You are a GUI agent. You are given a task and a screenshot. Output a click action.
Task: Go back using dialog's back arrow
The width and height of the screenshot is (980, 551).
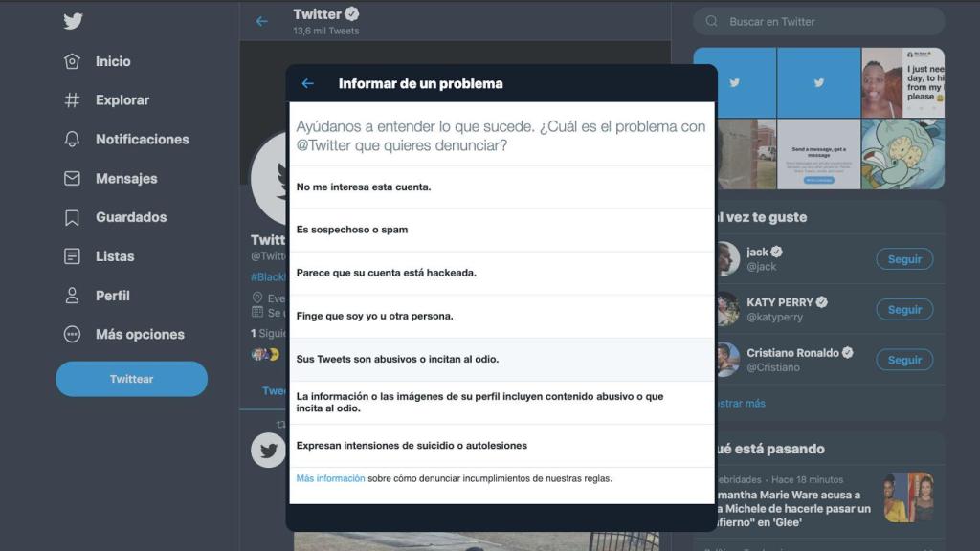[307, 84]
